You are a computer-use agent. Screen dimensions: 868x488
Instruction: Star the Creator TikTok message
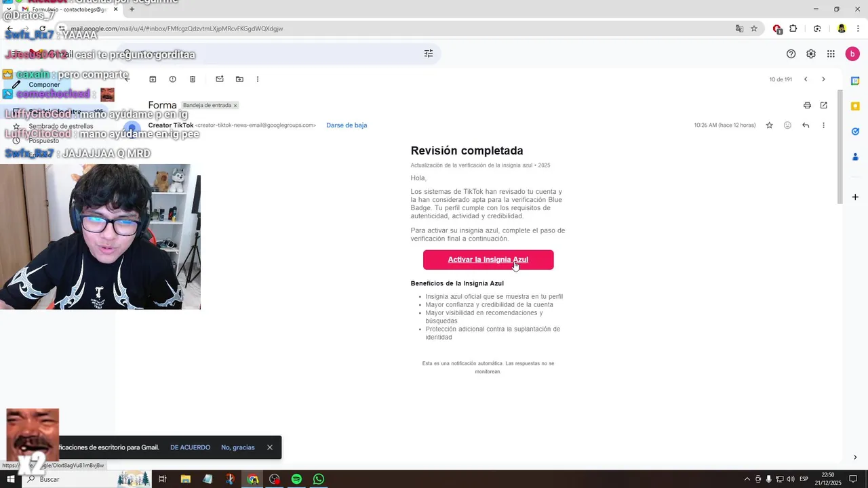769,125
